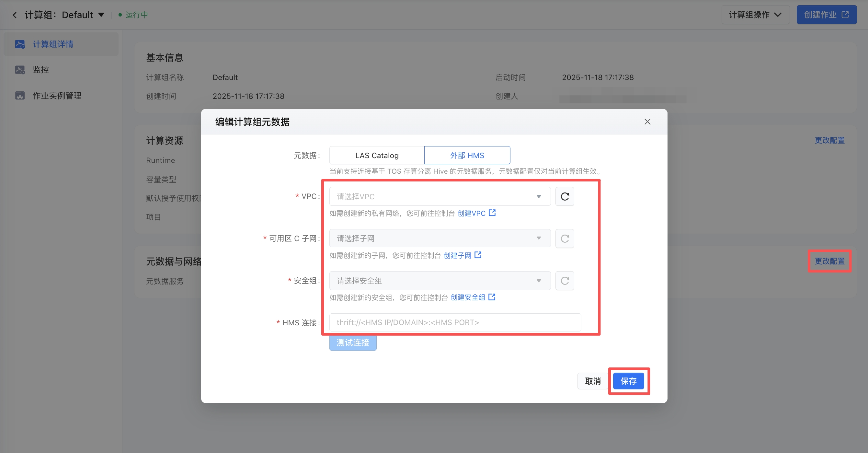The image size is (868, 453).
Task: Click the back arrow near 计算组
Action: [x=15, y=15]
